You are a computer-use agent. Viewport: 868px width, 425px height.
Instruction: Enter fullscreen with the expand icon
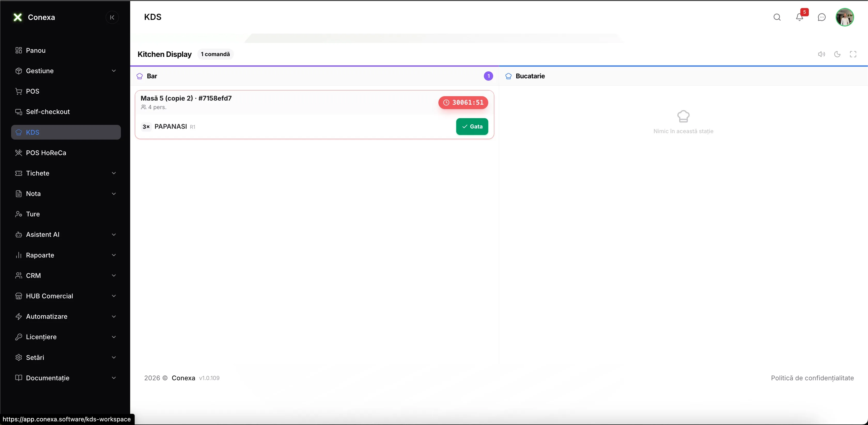(853, 54)
